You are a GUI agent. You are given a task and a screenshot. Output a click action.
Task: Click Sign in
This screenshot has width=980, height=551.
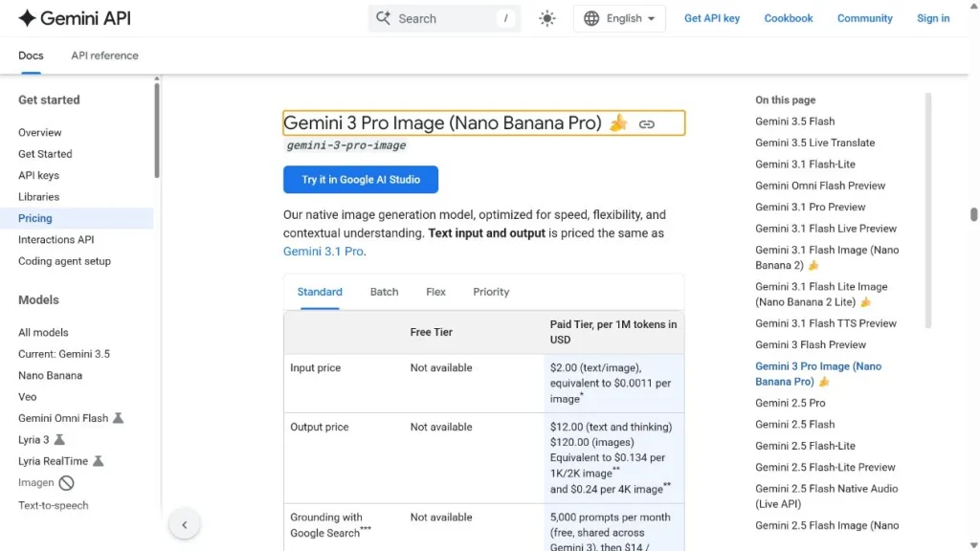tap(933, 18)
